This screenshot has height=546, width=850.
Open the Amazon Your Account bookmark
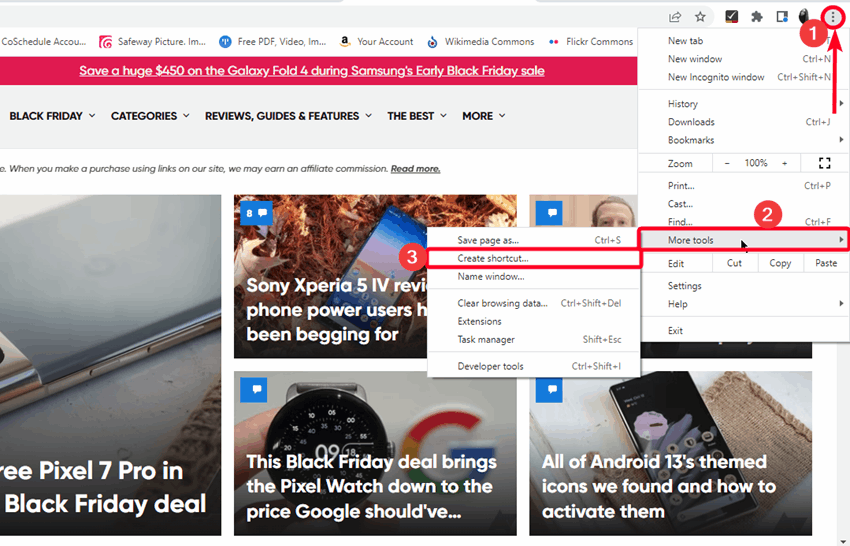point(376,42)
